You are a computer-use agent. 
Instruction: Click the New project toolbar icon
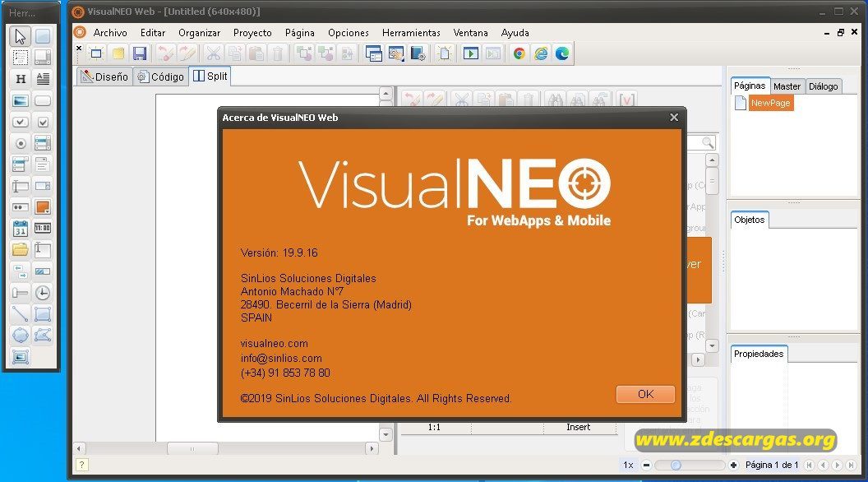96,53
